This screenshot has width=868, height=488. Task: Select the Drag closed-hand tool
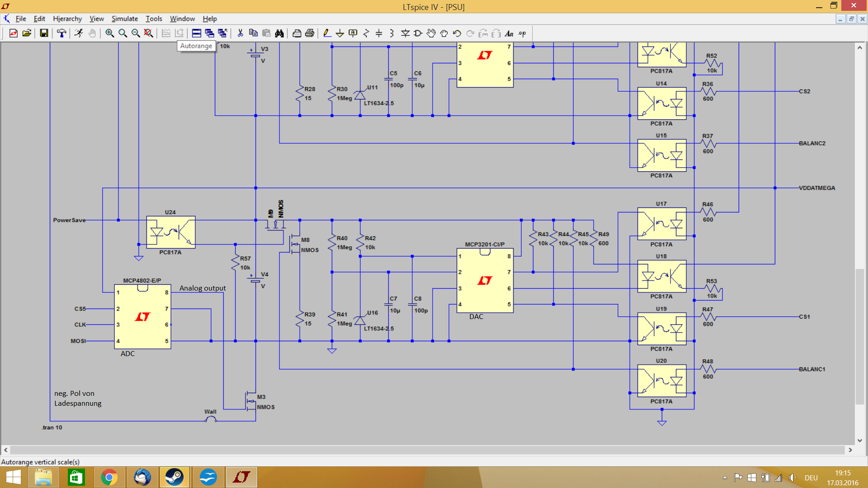pos(444,33)
